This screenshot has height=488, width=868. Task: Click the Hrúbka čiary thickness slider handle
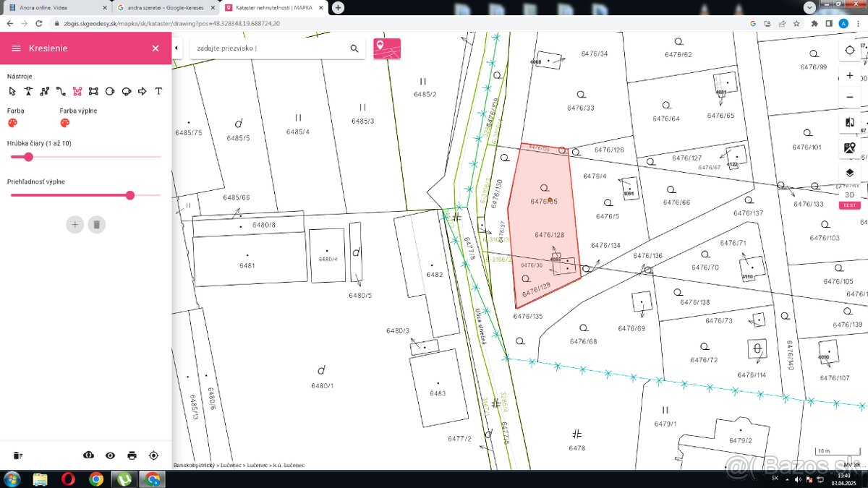[x=29, y=157]
